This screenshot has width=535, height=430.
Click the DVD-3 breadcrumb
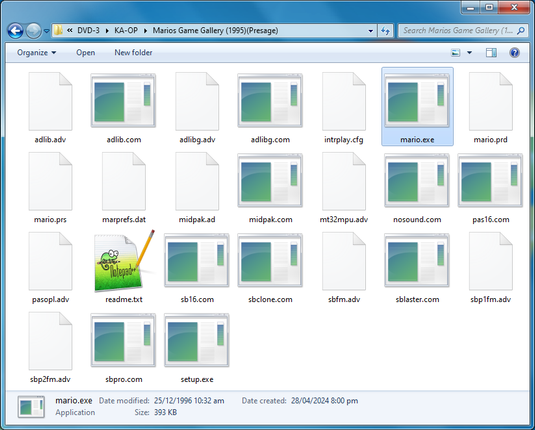coord(88,31)
